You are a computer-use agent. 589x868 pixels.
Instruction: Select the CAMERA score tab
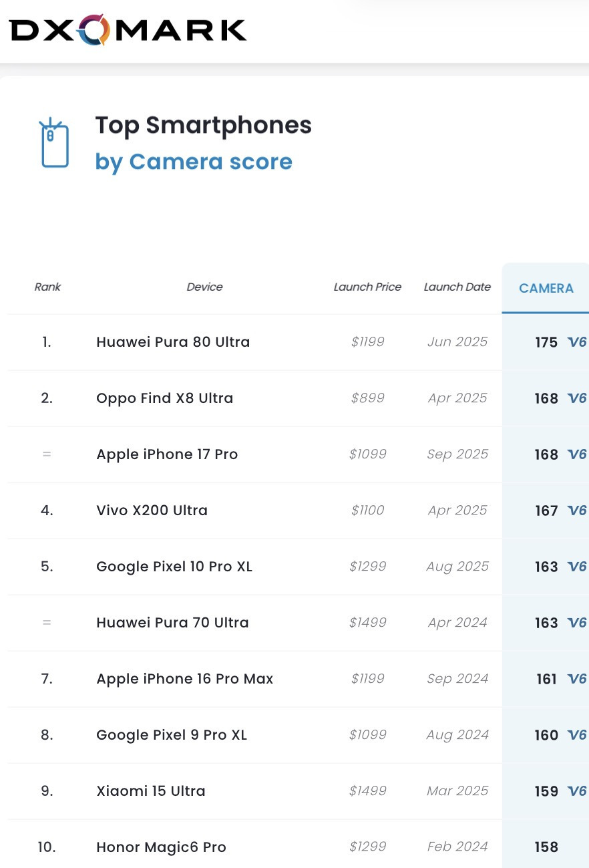[546, 288]
